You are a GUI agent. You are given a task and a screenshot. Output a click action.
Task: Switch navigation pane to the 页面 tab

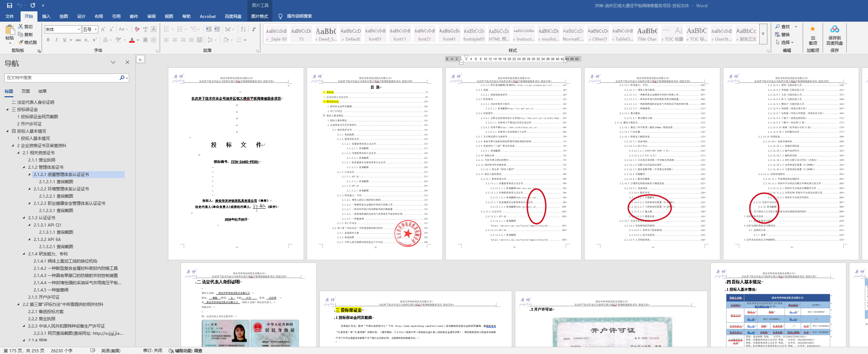(26, 91)
